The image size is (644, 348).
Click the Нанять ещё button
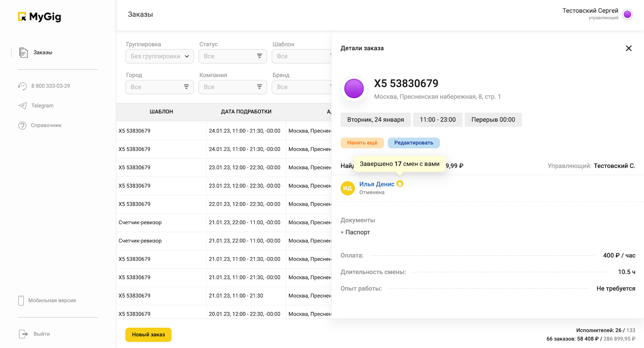click(x=362, y=143)
